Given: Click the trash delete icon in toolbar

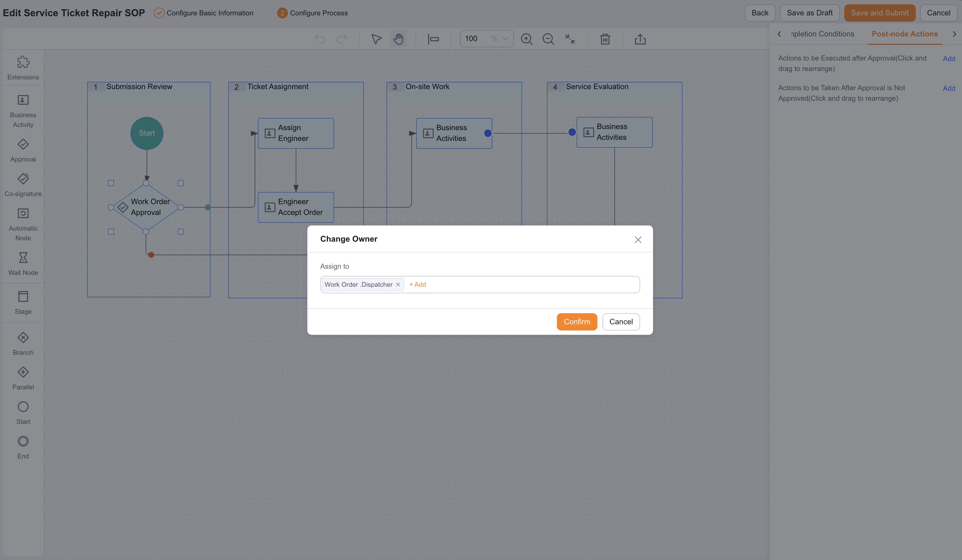Looking at the screenshot, I should 605,39.
